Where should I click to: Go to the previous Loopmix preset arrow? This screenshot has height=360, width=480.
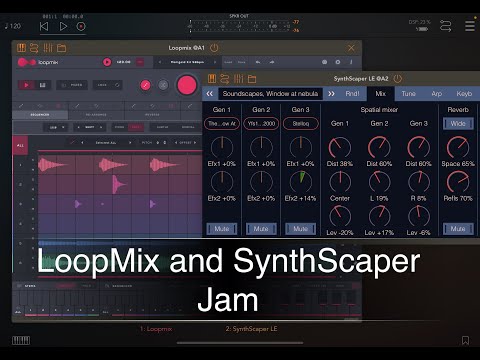(x=160, y=62)
